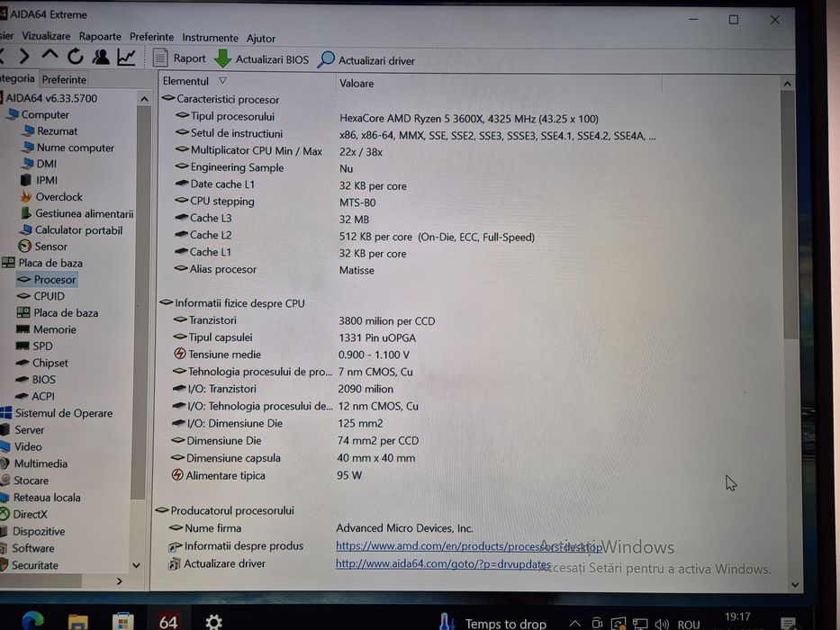Open Nume computer tree item

pyautogui.click(x=68, y=148)
